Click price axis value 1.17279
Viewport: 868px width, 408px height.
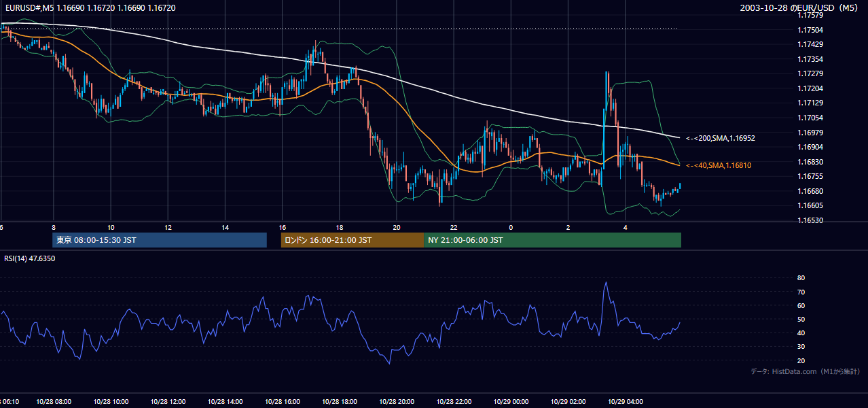[810, 73]
